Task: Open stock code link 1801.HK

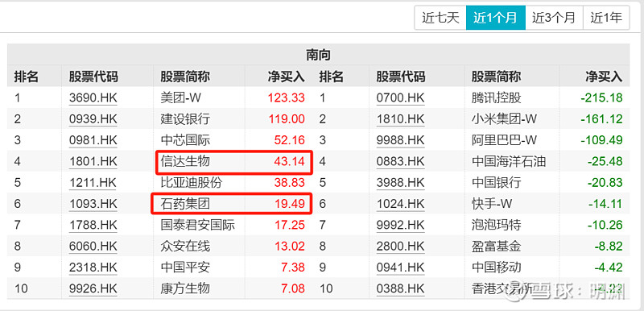Action: pos(93,161)
